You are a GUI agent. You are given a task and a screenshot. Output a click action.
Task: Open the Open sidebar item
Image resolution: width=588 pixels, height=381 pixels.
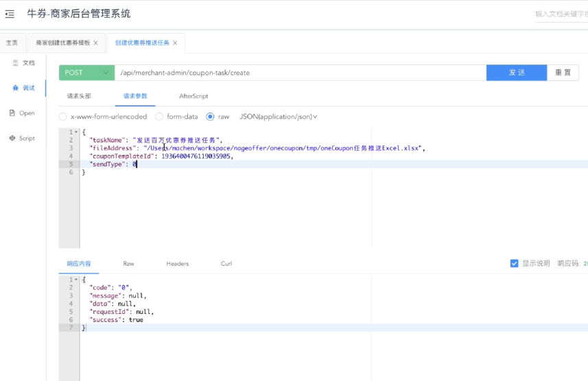pyautogui.click(x=23, y=113)
